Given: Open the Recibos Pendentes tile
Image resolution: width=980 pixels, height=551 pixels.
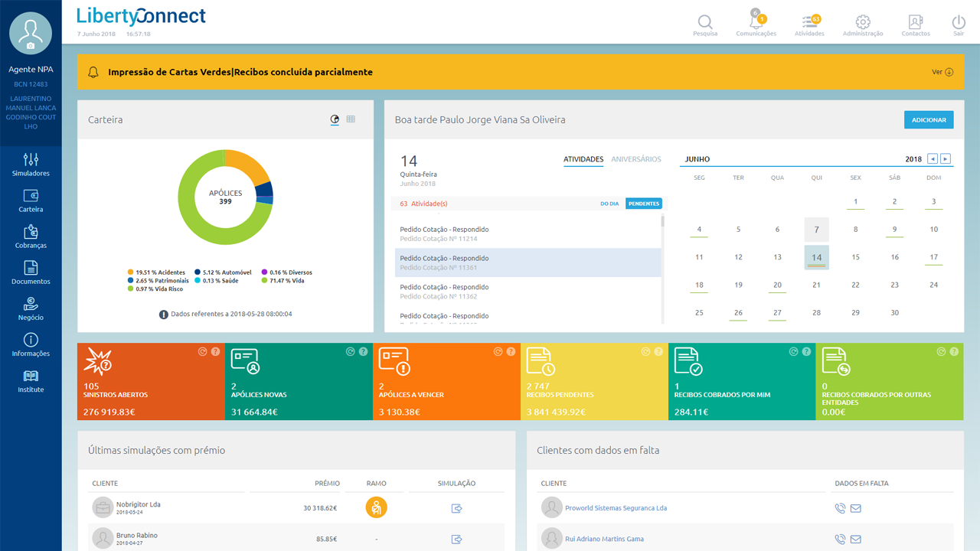Looking at the screenshot, I should (x=594, y=382).
